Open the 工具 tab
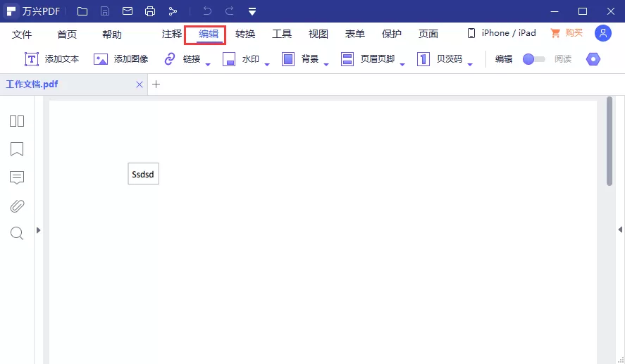625x364 pixels. coord(282,34)
